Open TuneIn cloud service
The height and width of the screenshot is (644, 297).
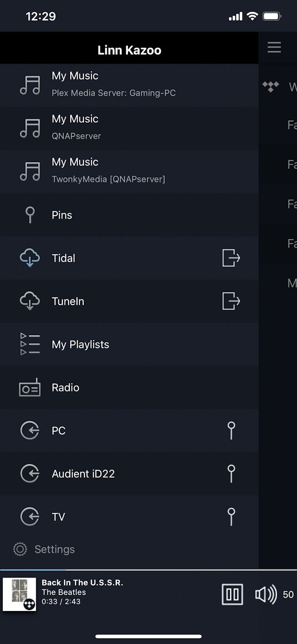click(68, 301)
